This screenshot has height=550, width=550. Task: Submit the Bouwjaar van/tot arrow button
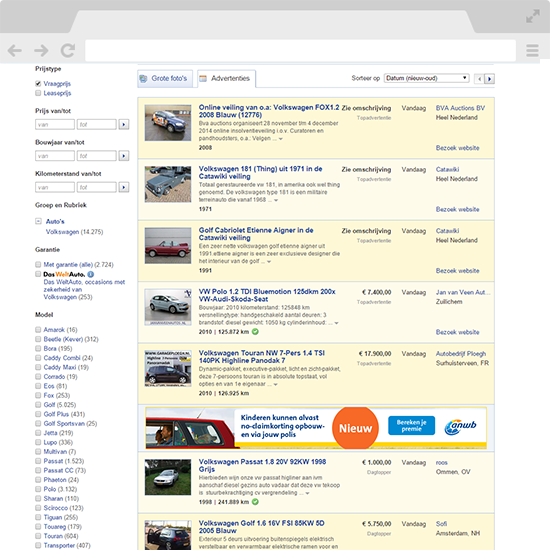[123, 155]
